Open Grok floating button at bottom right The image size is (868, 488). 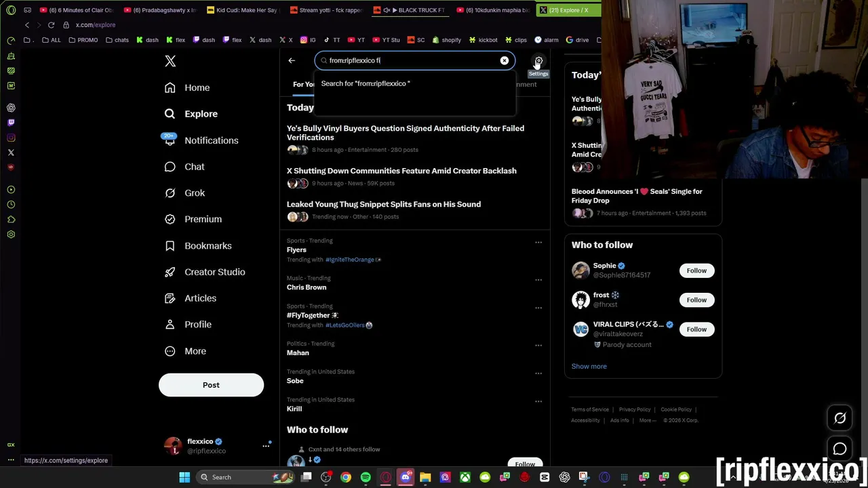840,418
